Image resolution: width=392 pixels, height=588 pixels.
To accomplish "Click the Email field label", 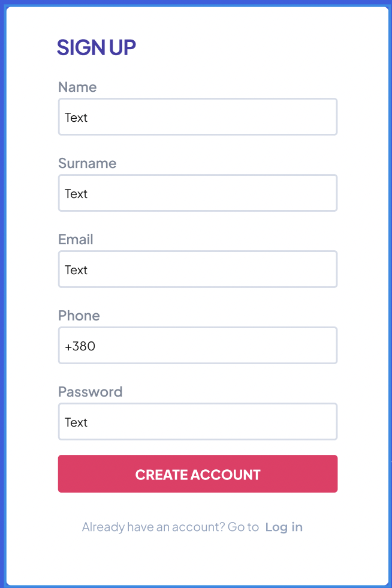I will [76, 239].
